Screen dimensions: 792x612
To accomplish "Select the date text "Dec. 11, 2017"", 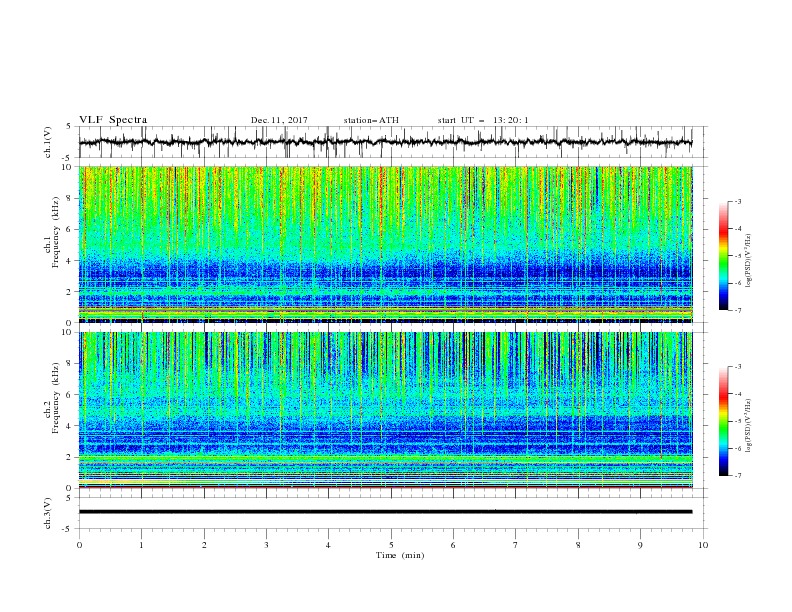I will click(279, 120).
